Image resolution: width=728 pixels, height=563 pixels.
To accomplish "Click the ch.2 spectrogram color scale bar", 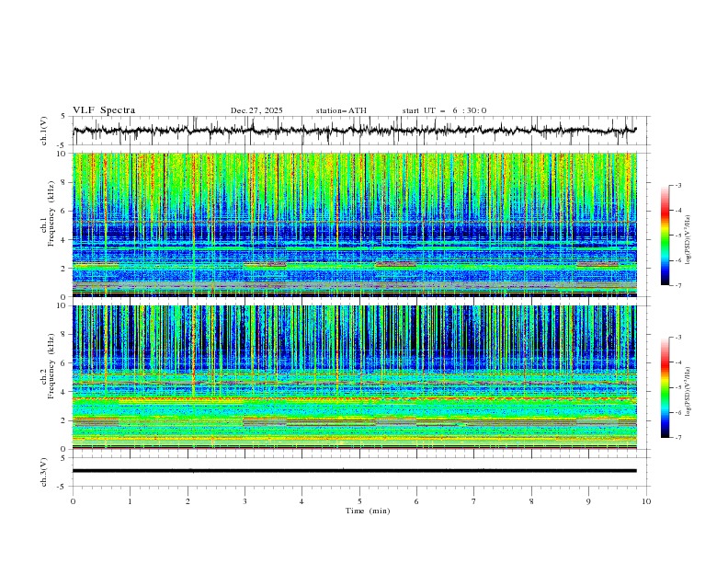I will tap(665, 387).
